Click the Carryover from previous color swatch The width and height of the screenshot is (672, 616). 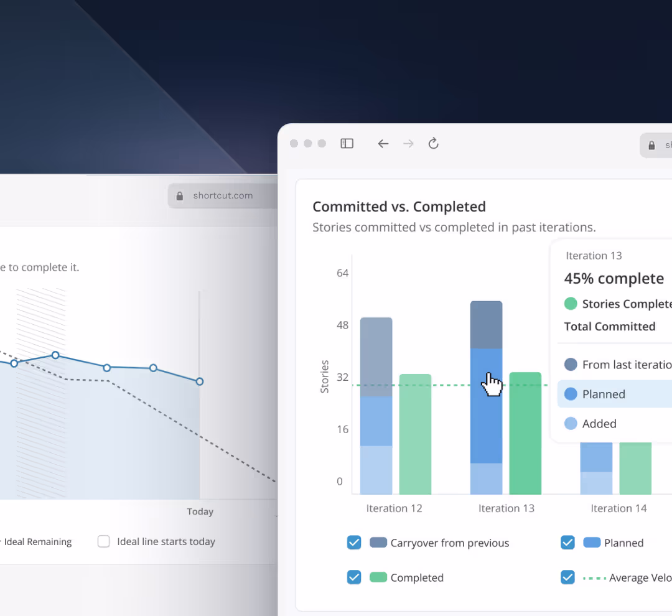click(378, 543)
